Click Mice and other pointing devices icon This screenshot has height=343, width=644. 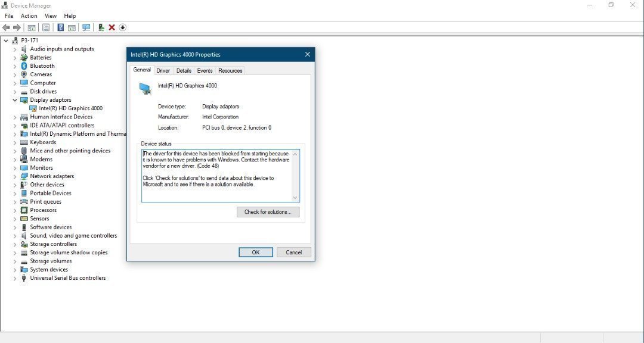[x=24, y=151]
